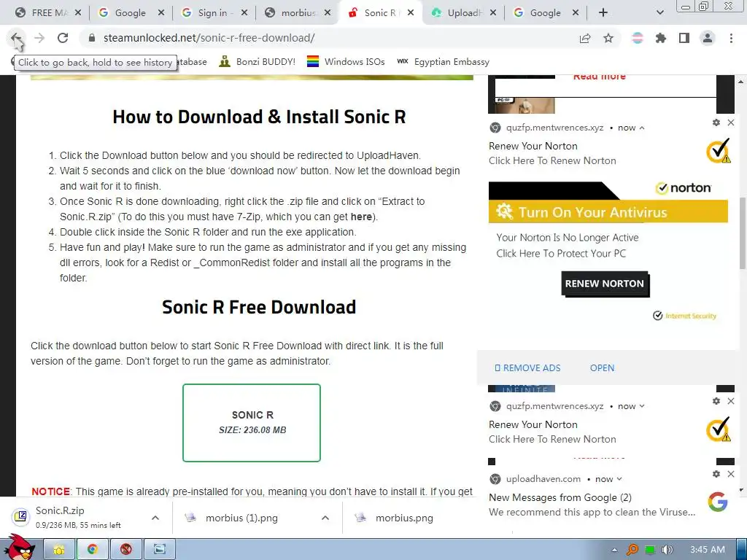The image size is (747, 560).
Task: Open the Bonzi BUDDY! bookmark
Action: tap(258, 61)
